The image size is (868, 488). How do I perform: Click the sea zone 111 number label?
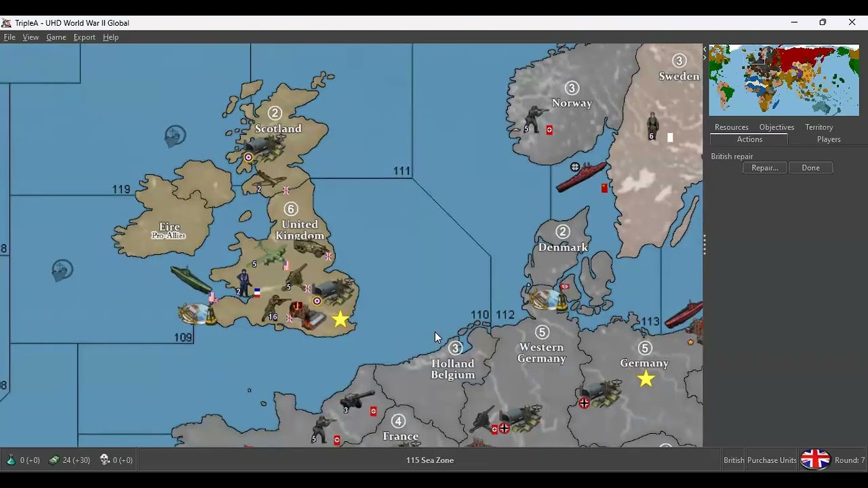(401, 171)
